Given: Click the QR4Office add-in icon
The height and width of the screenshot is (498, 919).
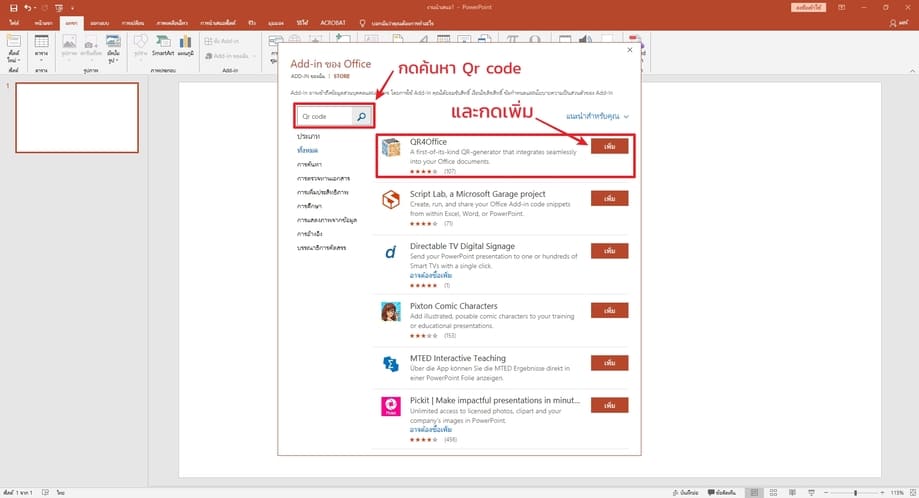Looking at the screenshot, I should [x=391, y=147].
